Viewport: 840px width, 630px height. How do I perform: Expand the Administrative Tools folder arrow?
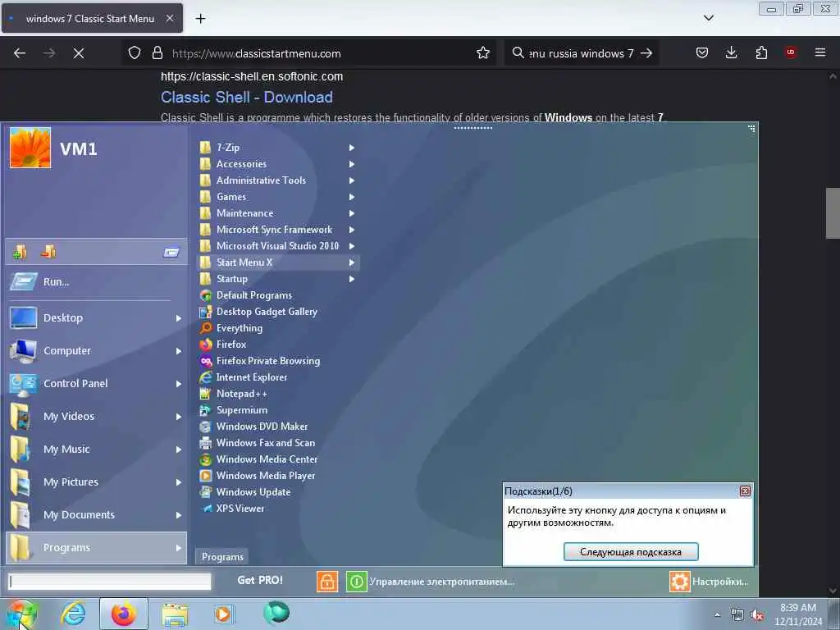tap(351, 180)
